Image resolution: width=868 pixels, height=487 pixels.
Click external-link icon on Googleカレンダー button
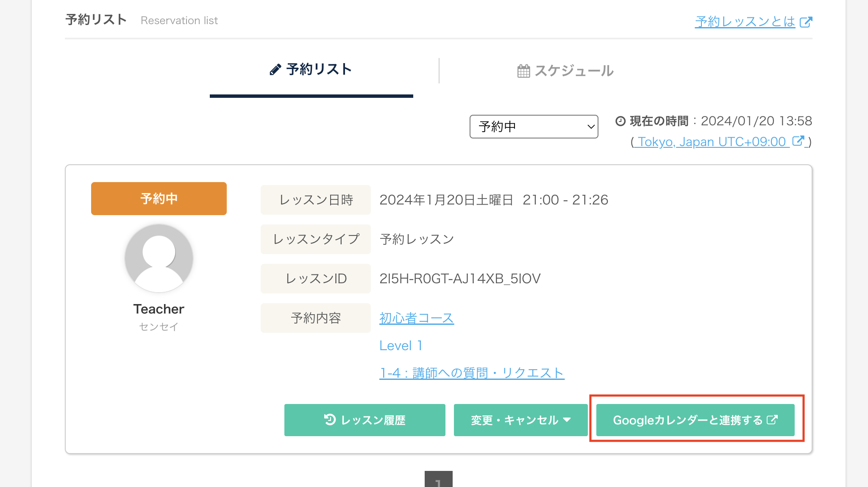(x=772, y=420)
